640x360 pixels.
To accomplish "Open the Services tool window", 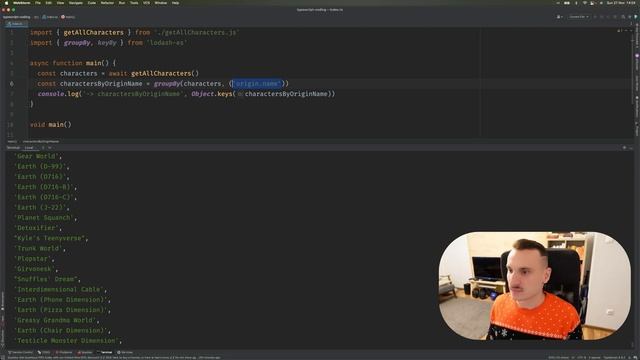I will [x=125, y=352].
